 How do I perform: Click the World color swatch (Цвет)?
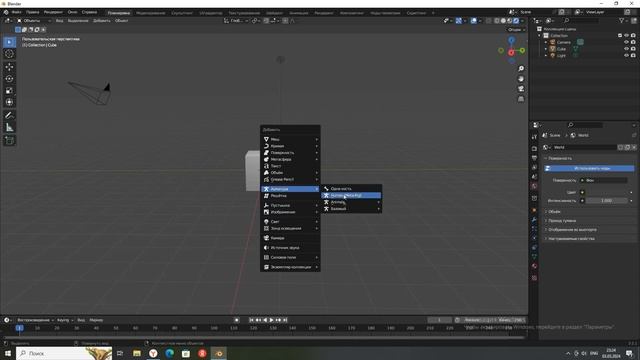pos(607,192)
